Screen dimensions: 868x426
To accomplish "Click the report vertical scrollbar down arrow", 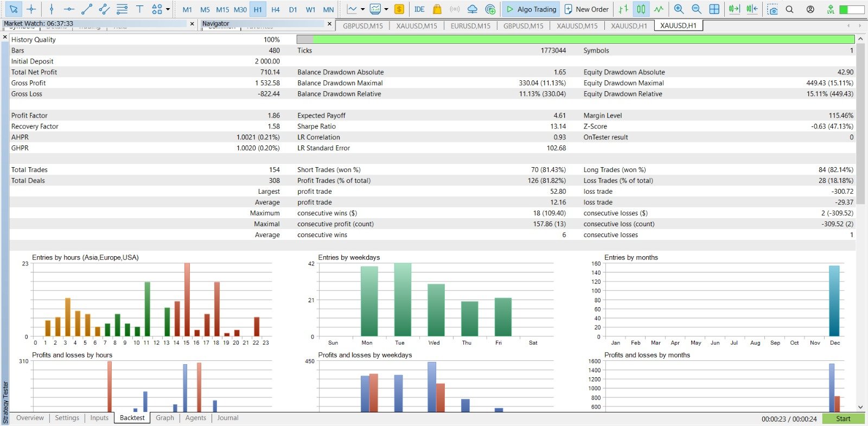I will 860,406.
